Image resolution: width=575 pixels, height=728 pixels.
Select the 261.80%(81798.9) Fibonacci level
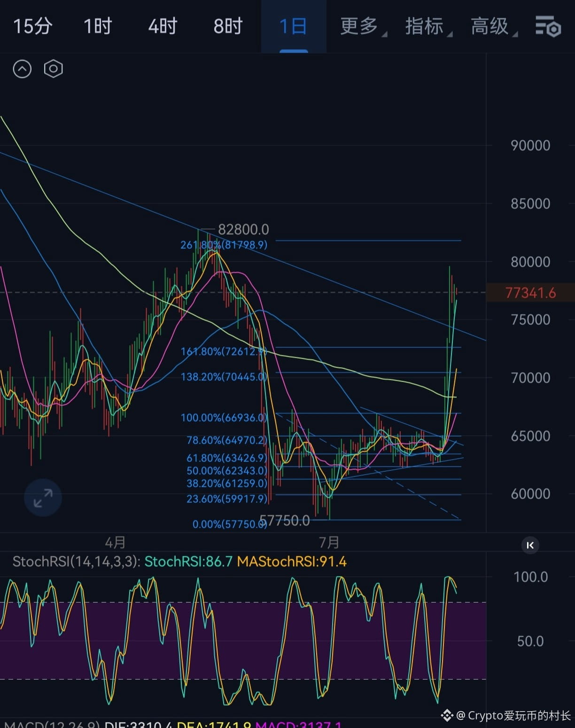click(224, 245)
